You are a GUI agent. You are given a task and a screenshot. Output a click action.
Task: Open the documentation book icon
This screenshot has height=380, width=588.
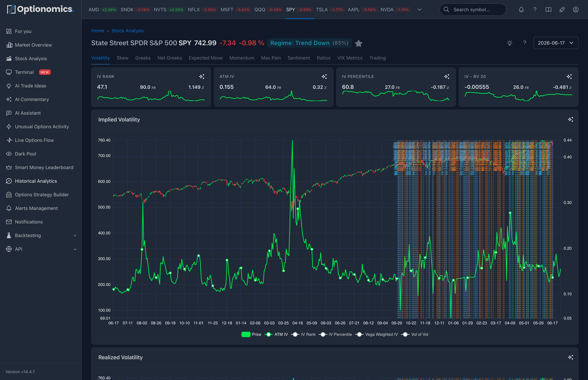coord(548,10)
